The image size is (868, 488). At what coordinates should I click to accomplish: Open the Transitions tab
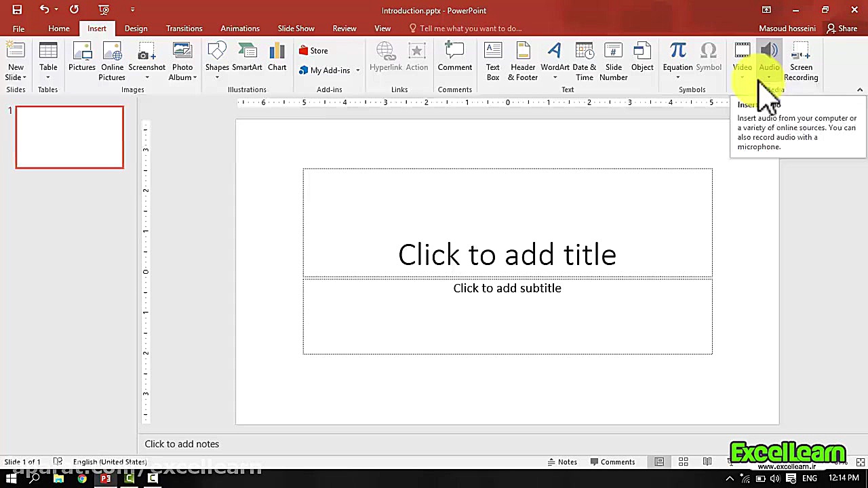(x=184, y=28)
